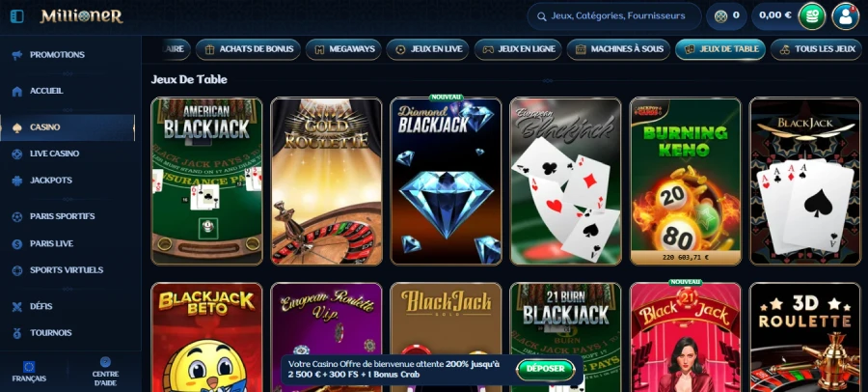
Task: Click the Promotions megaphone icon
Action: click(x=17, y=55)
